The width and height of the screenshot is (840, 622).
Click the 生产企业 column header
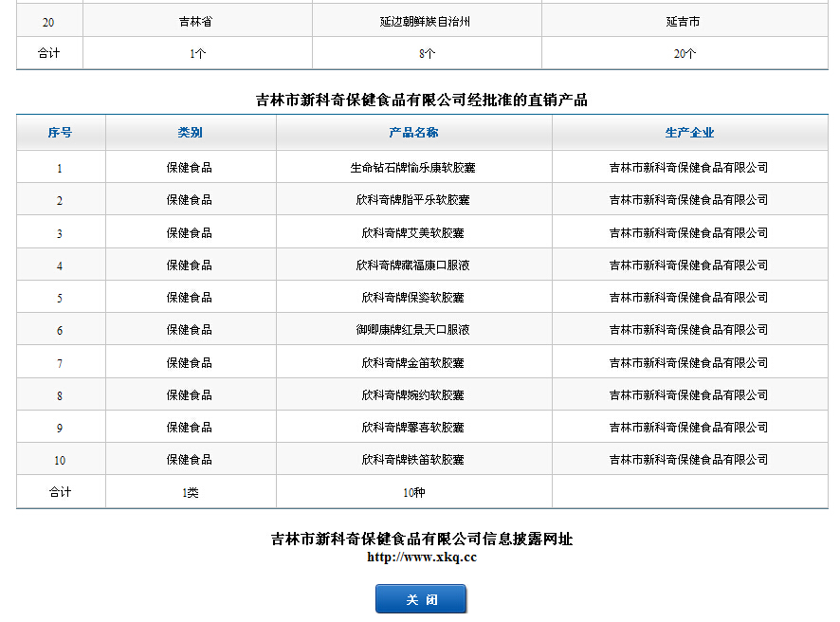[689, 133]
